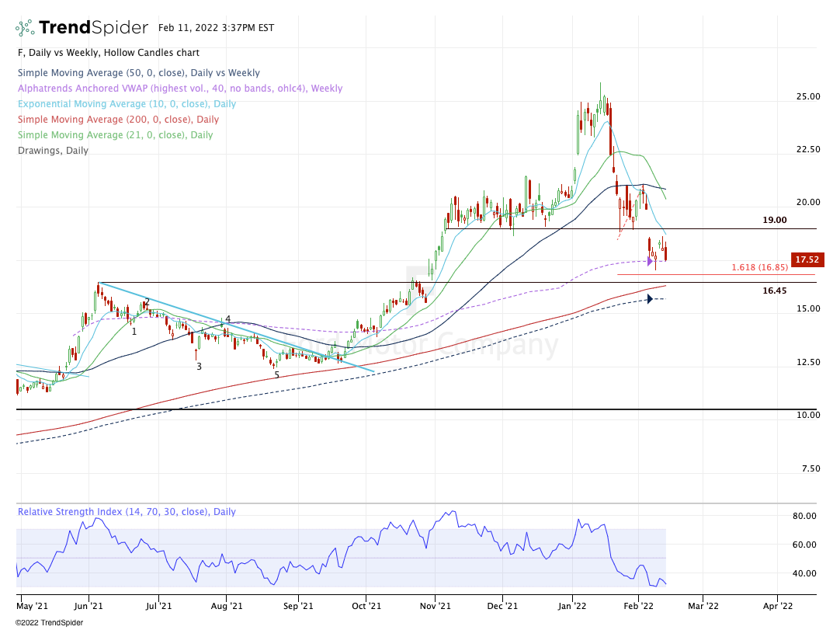Expand the Alphatrends Anchored VWAP indicator settings

point(179,89)
